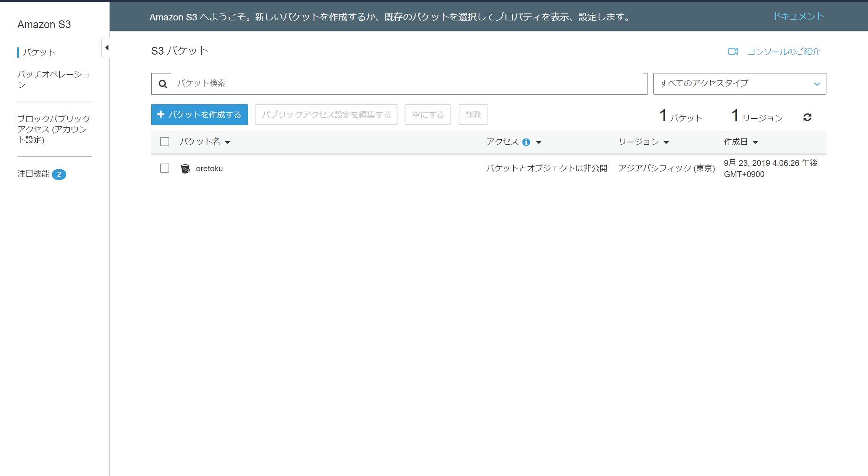Open the all access types dropdown

coord(739,84)
